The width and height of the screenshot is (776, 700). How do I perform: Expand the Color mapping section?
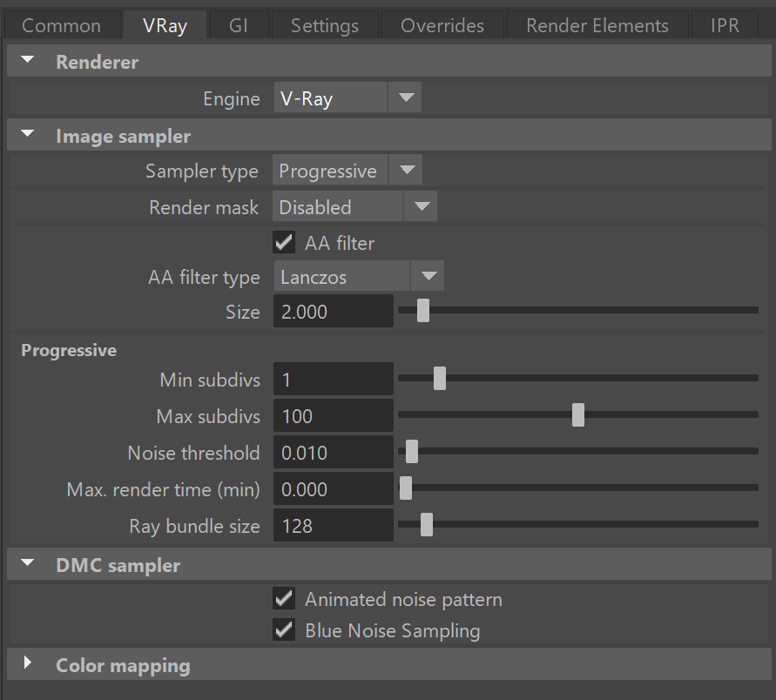point(28,663)
